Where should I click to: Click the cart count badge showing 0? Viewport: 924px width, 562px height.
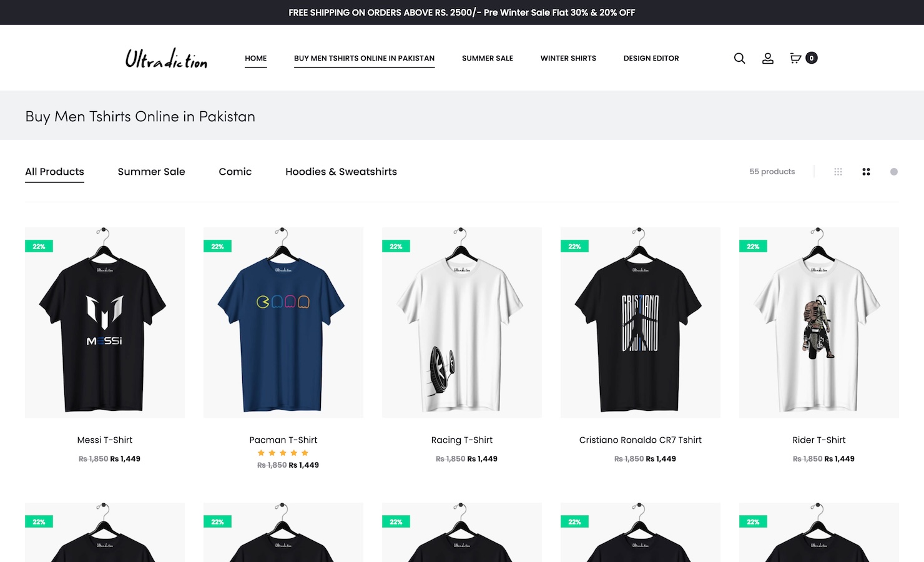coord(812,58)
